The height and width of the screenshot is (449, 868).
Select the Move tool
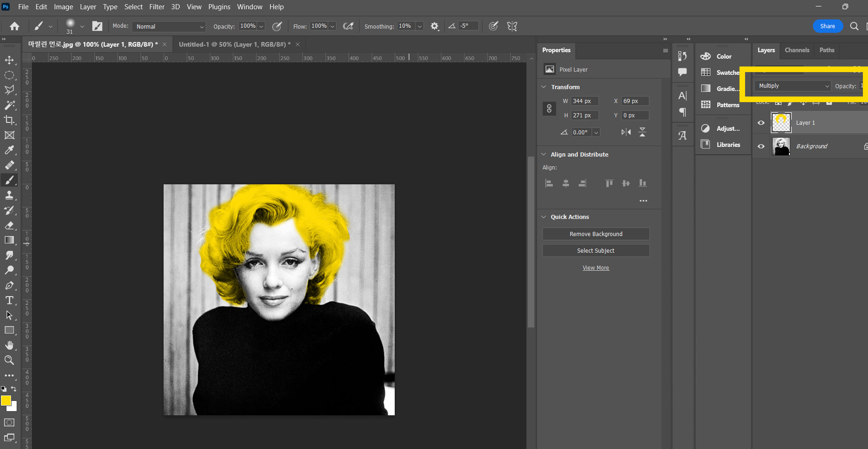point(9,60)
